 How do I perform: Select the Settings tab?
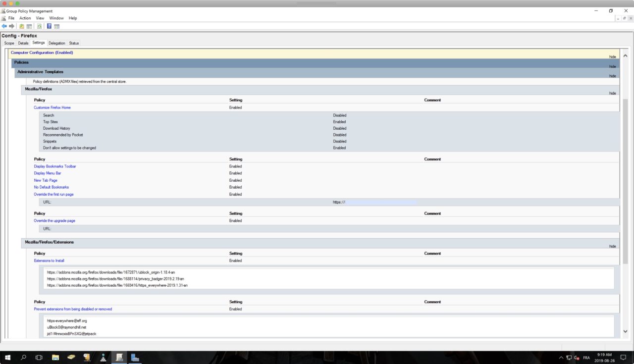pos(39,43)
